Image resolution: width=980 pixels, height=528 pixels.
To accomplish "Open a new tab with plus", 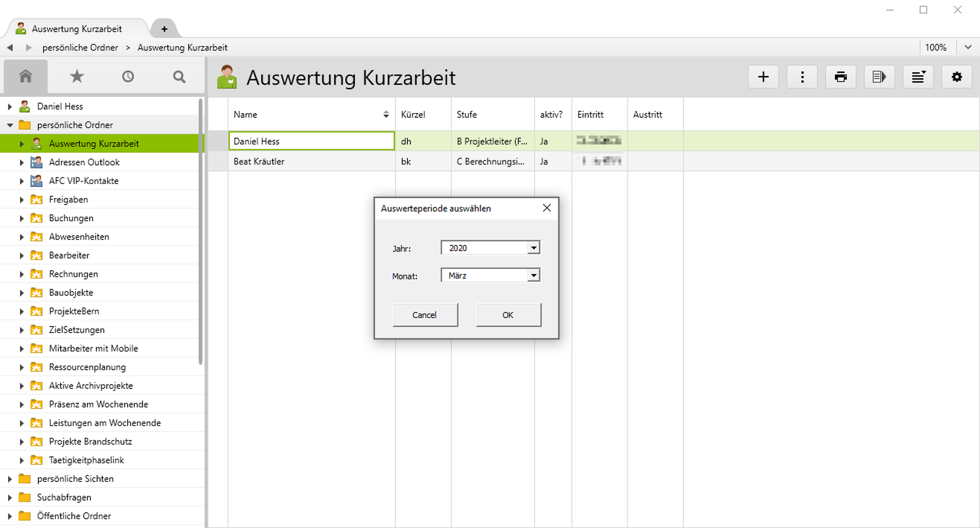I will pos(164,29).
